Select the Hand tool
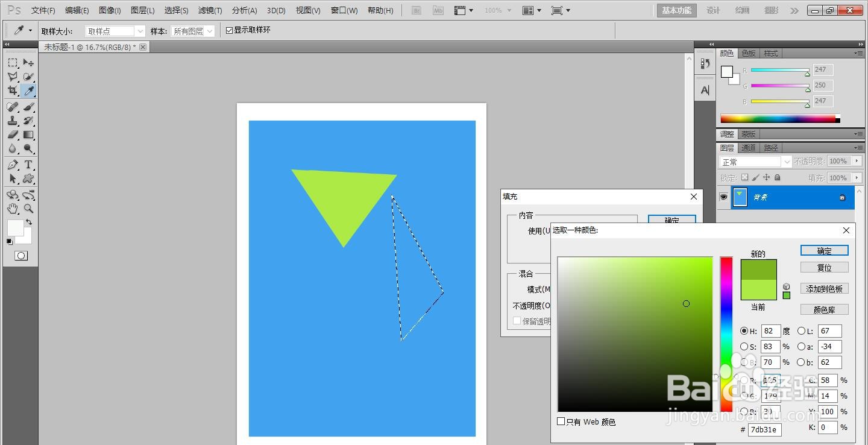The height and width of the screenshot is (445, 868). tap(13, 209)
